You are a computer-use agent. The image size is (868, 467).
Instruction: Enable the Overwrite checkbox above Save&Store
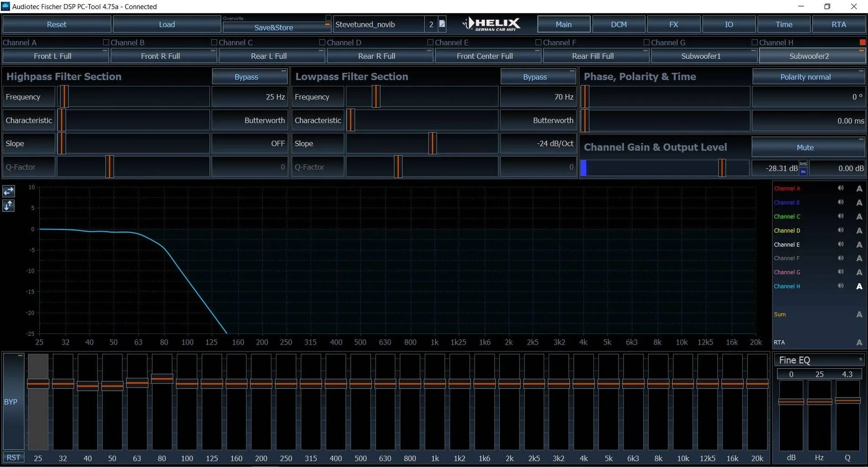point(328,18)
